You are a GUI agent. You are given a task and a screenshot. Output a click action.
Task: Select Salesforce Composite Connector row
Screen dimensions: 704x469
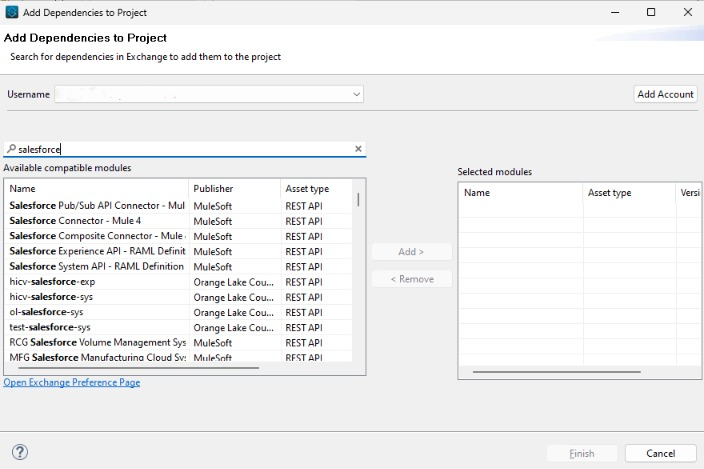(178, 236)
